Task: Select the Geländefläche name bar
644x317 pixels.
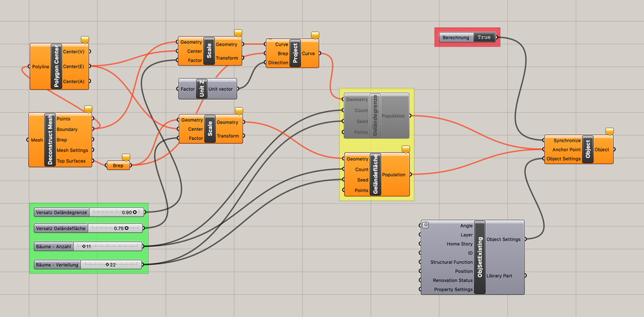Action: pos(375,175)
